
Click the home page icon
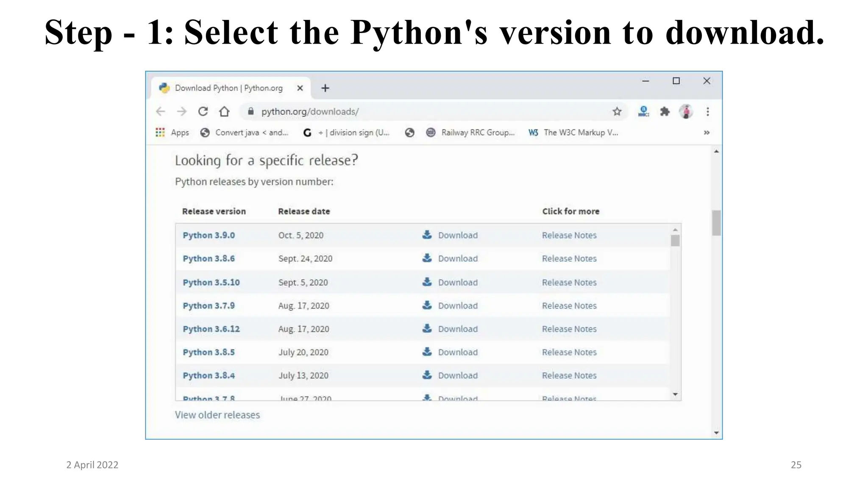tap(224, 111)
